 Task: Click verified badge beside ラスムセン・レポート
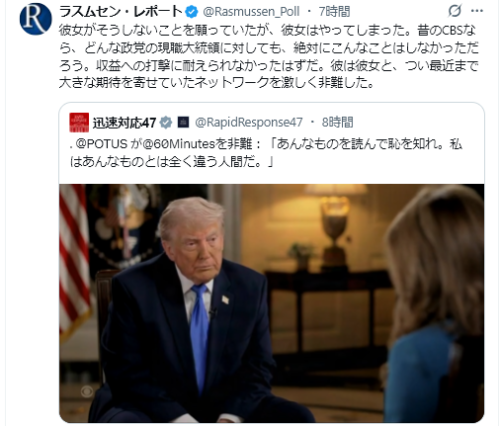(191, 12)
